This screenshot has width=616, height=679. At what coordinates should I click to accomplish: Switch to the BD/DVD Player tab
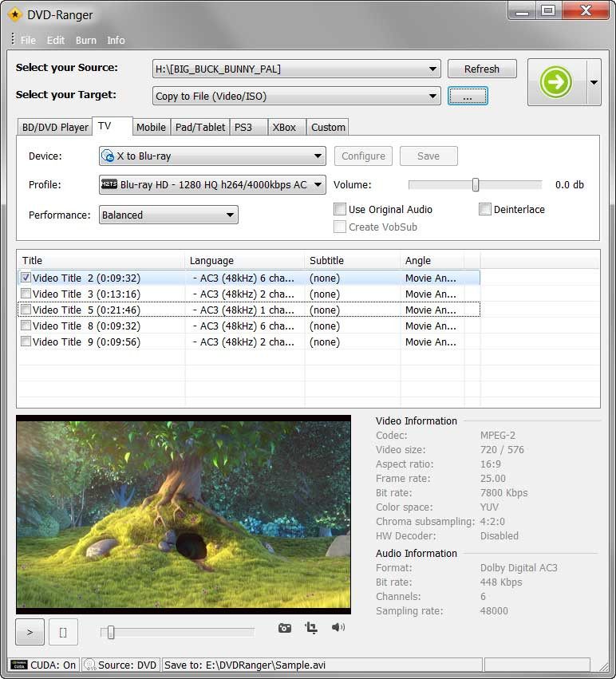55,128
